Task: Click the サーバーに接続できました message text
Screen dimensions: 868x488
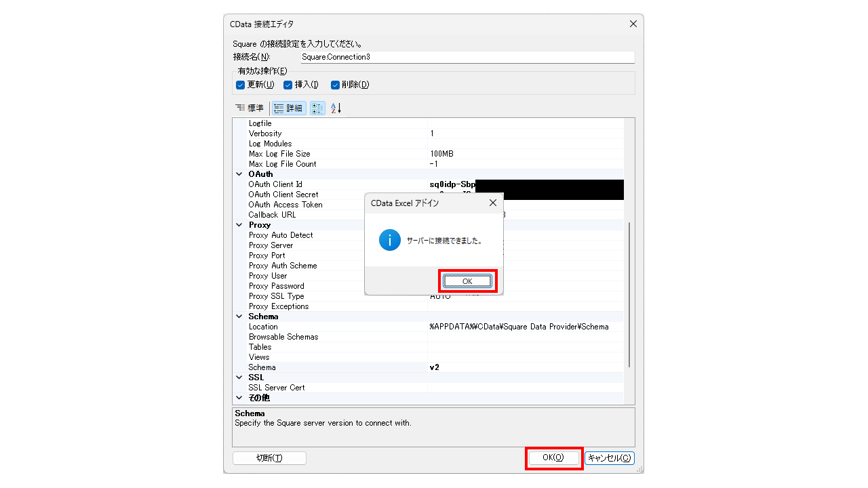Action: 444,241
